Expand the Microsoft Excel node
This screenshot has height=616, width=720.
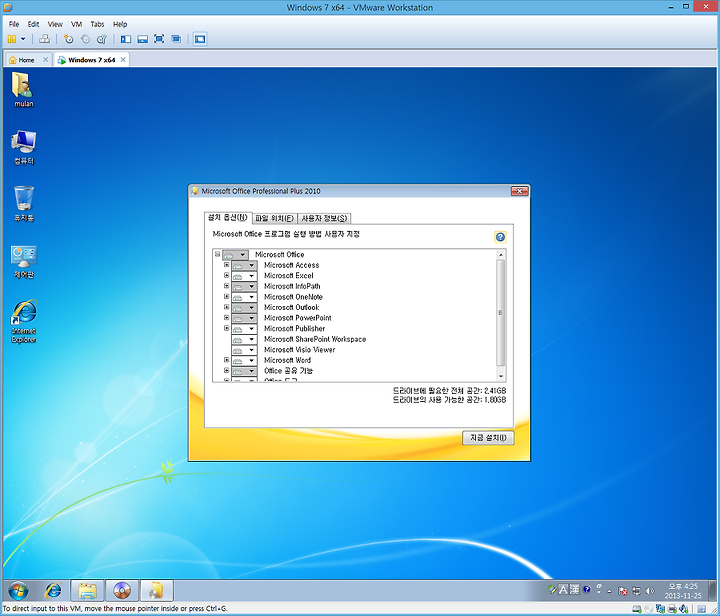click(226, 275)
